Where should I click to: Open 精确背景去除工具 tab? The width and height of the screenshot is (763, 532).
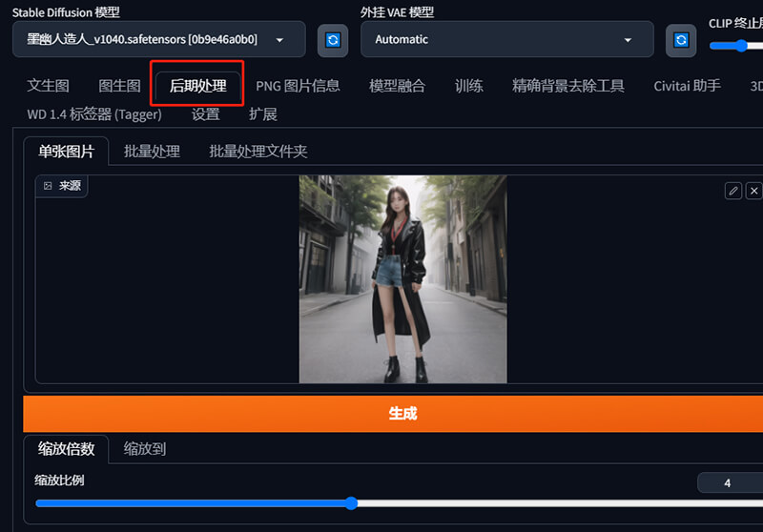click(567, 86)
